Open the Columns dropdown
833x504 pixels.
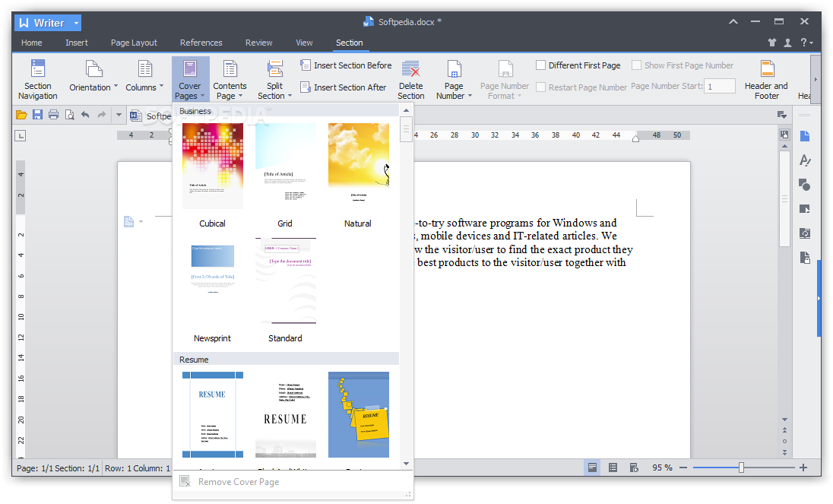(x=144, y=77)
